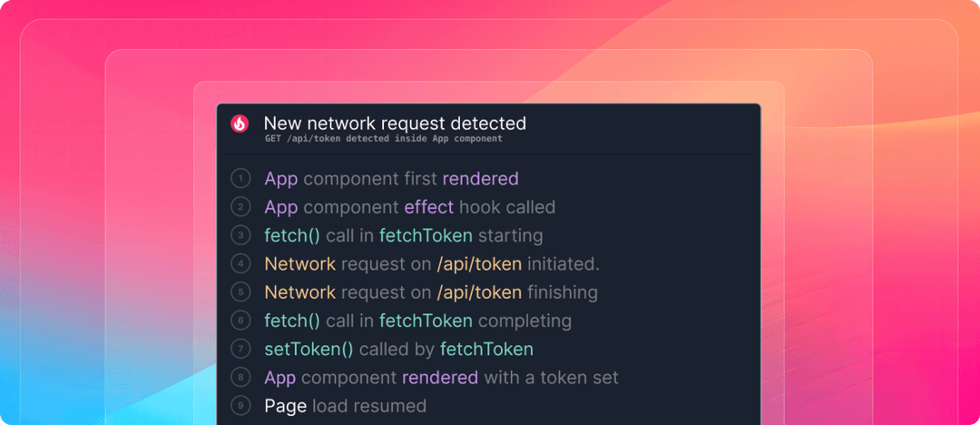Select the step 6 number badge
Viewport: 980px width, 425px height.
pos(240,321)
